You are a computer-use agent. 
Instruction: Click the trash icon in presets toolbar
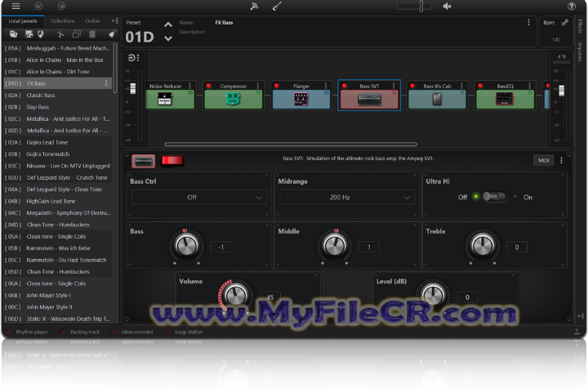[92, 34]
